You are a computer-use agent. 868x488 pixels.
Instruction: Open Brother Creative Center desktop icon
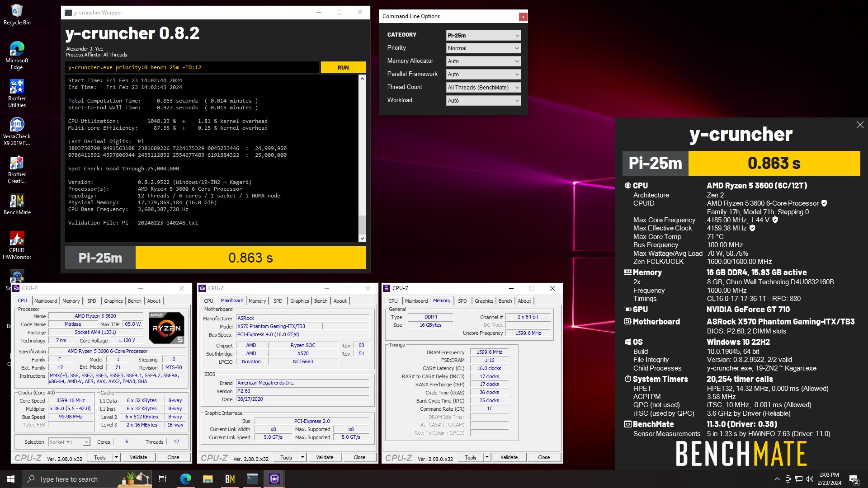(17, 169)
